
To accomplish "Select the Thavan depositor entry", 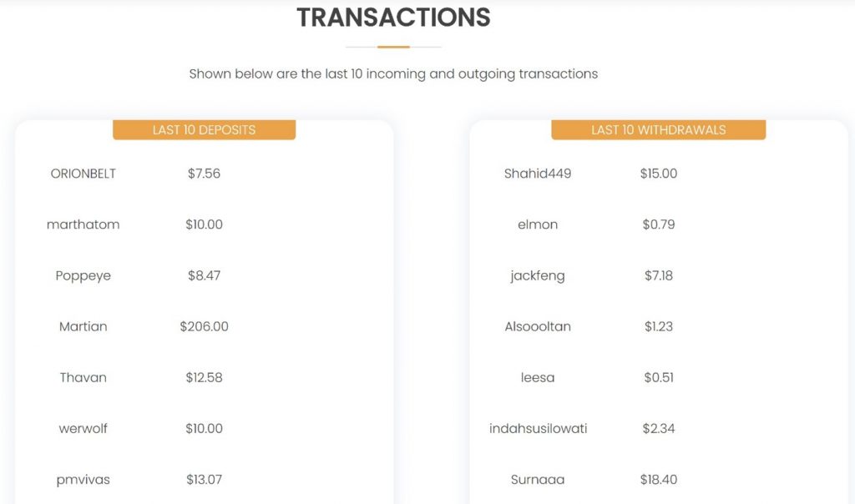I will (x=83, y=378).
